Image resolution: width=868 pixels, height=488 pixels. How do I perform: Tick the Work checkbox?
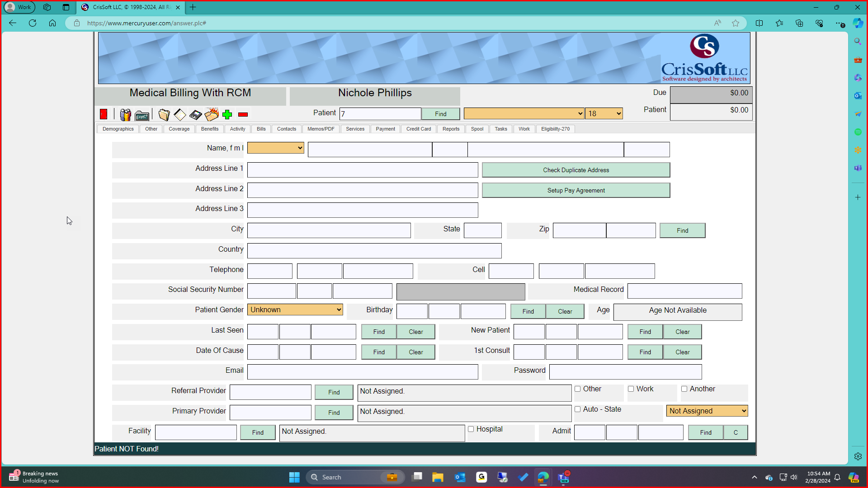tap(631, 389)
